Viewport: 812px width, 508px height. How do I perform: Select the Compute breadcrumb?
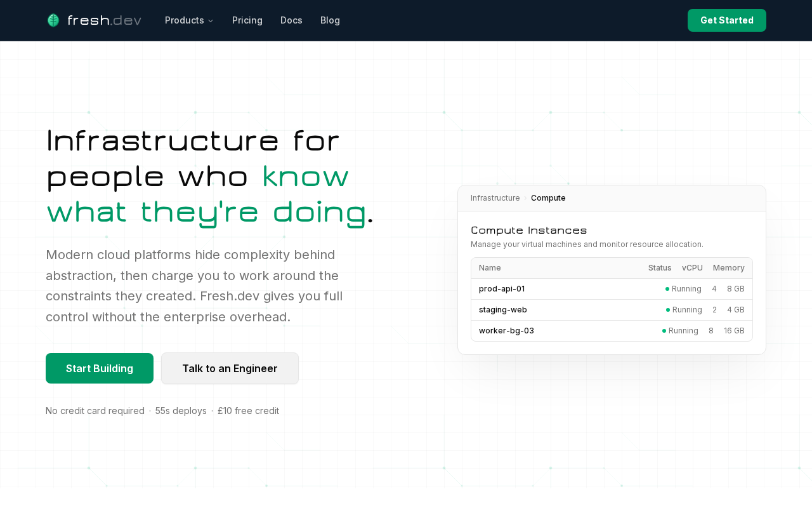[x=548, y=198]
